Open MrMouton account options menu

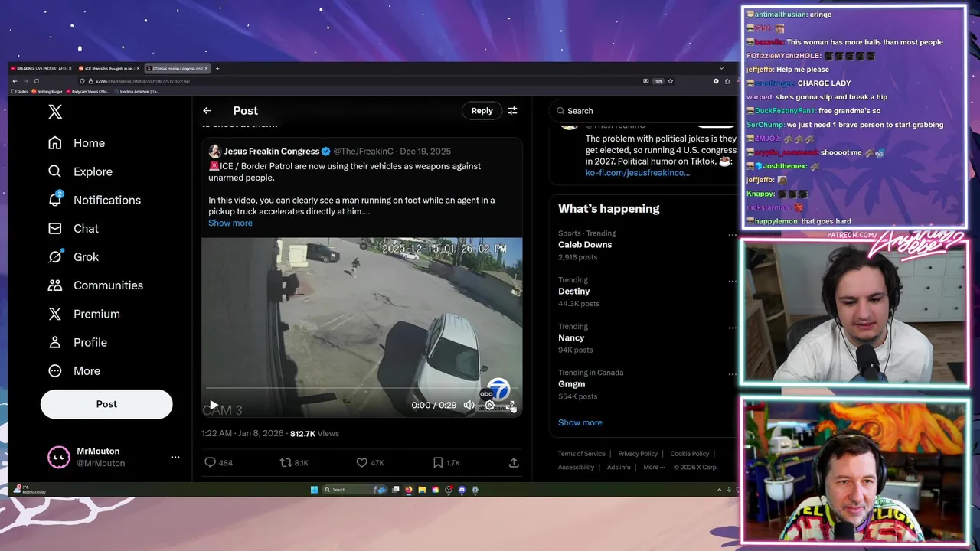coord(175,457)
